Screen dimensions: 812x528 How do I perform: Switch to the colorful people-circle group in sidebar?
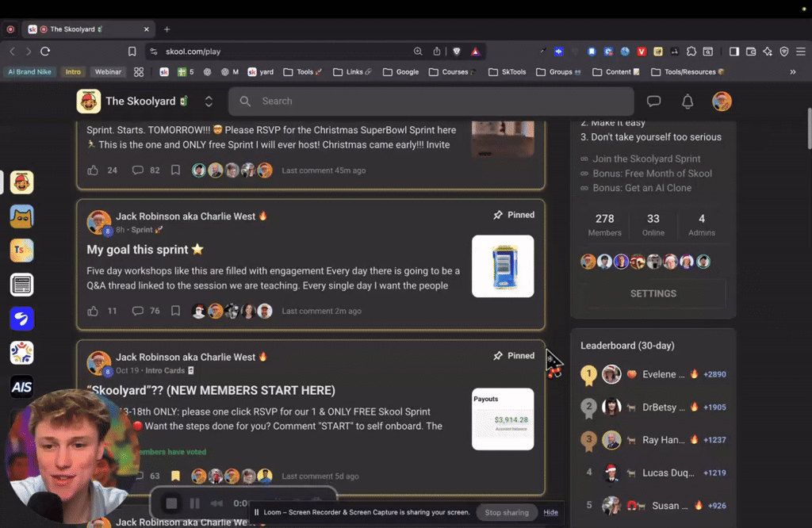[21, 353]
